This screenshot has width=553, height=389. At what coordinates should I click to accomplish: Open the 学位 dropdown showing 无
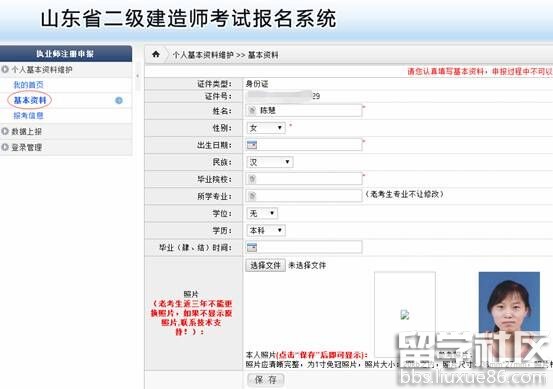pos(262,213)
